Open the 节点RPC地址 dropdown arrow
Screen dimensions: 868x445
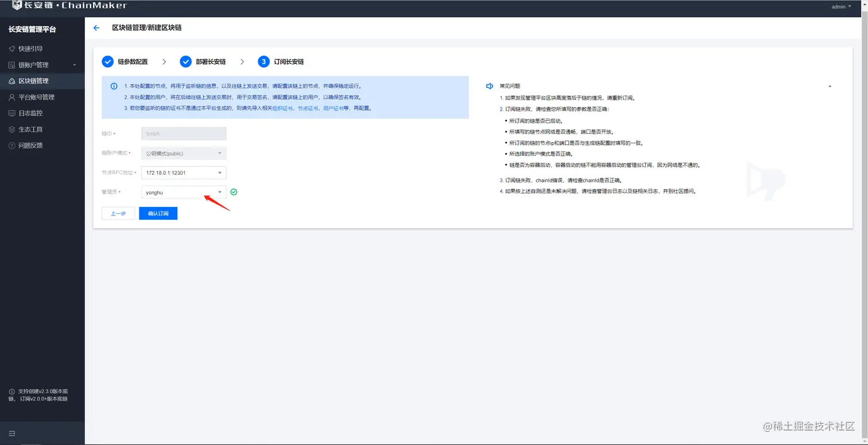219,173
